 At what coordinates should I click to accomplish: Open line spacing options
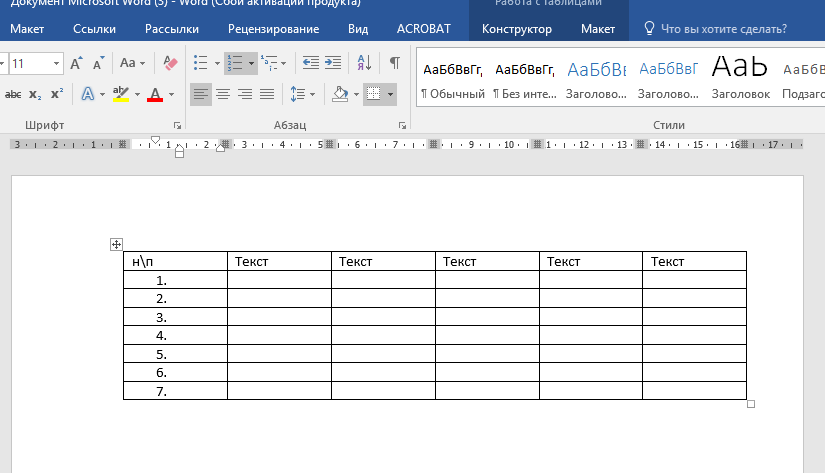[298, 95]
